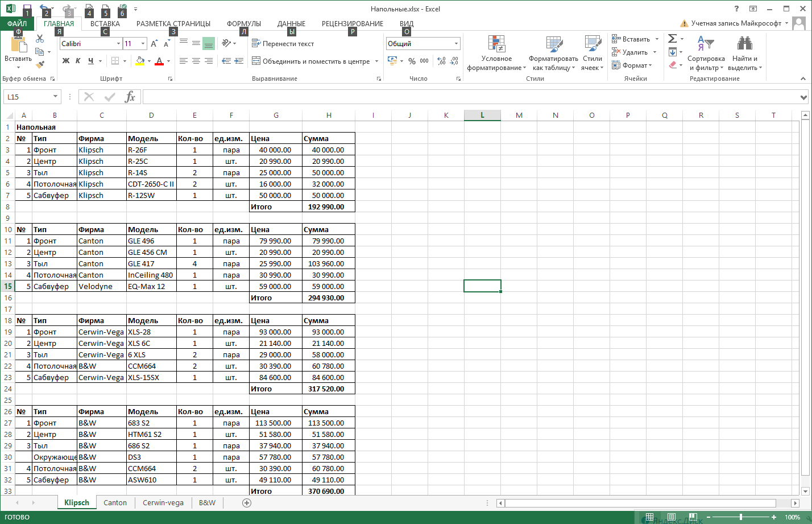Click the Format Painter brush icon
The height and width of the screenshot is (524, 812).
(x=40, y=65)
